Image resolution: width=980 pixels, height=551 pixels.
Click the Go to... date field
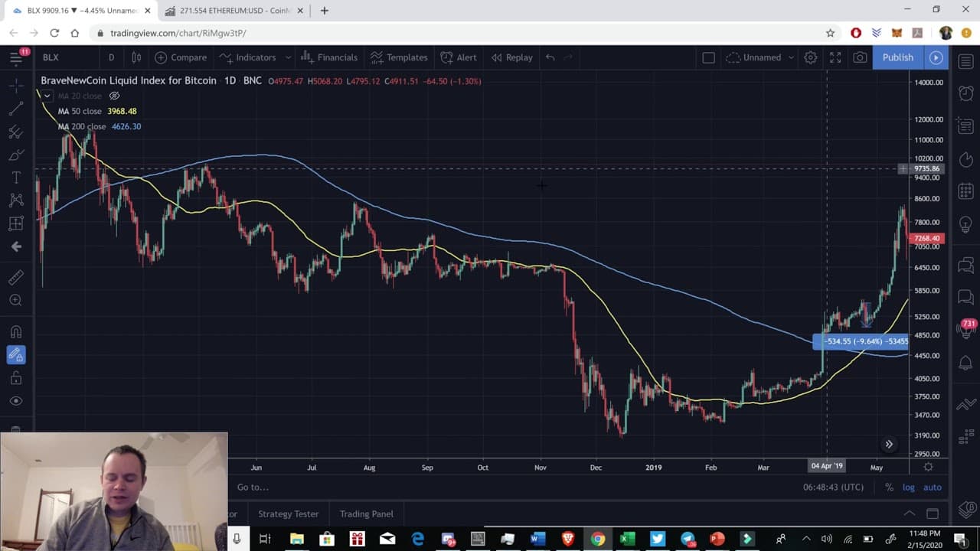pos(253,487)
